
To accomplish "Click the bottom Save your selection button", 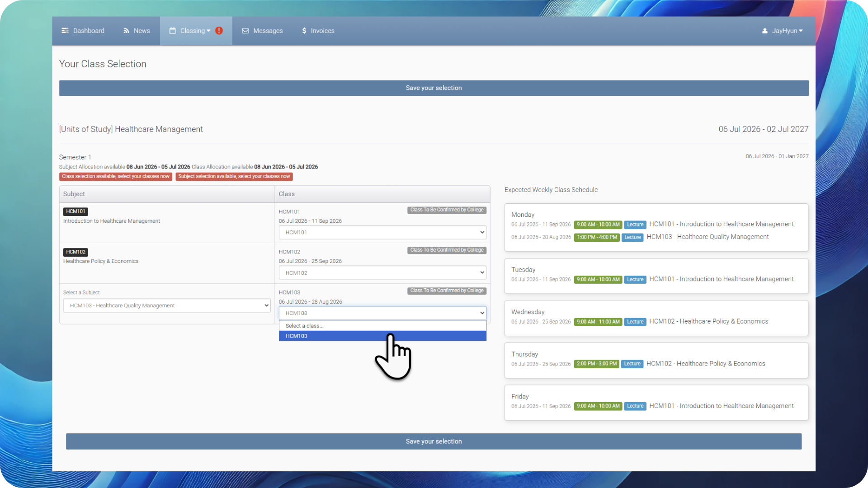I will 434,441.
